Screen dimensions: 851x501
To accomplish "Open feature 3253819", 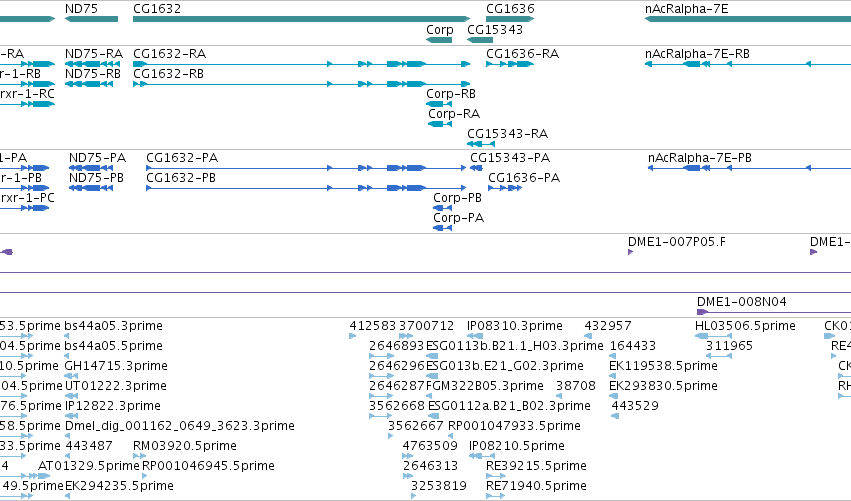I will pyautogui.click(x=439, y=486).
